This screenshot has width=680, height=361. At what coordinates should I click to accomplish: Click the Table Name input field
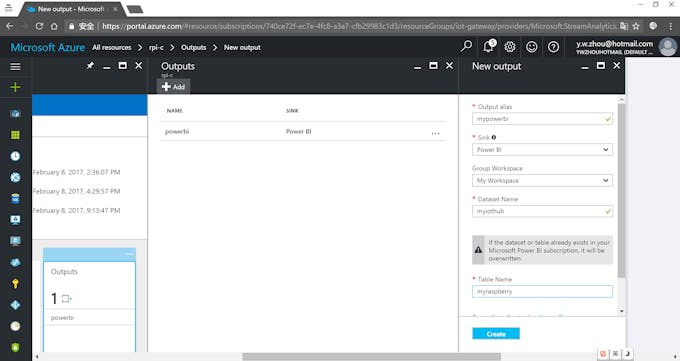tap(542, 292)
